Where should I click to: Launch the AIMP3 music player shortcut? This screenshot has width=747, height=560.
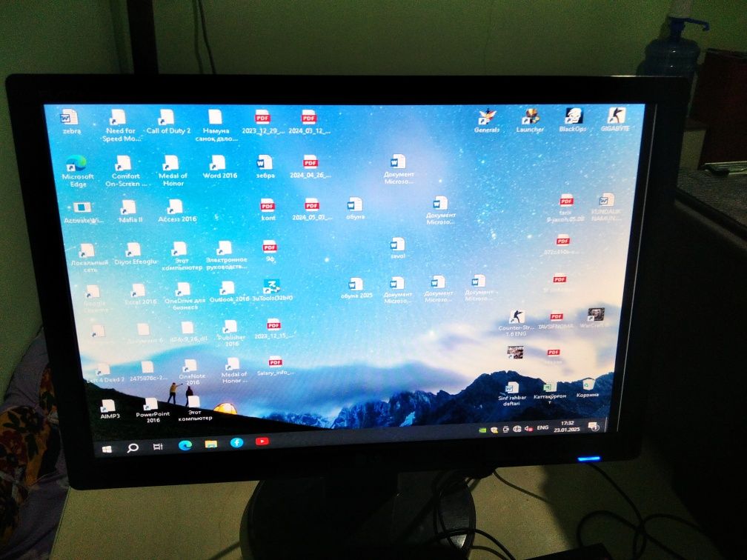110,409
